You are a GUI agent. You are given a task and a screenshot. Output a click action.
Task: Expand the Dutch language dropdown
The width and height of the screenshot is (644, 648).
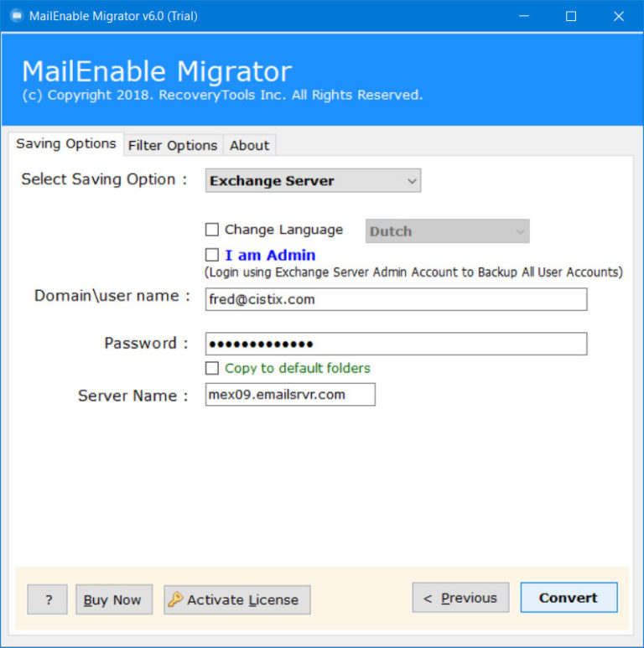447,231
